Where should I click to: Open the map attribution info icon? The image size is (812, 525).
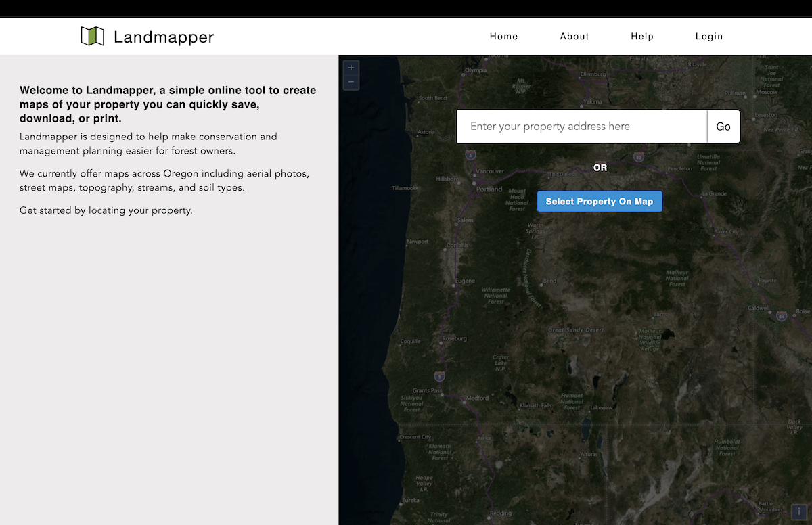pos(799,512)
